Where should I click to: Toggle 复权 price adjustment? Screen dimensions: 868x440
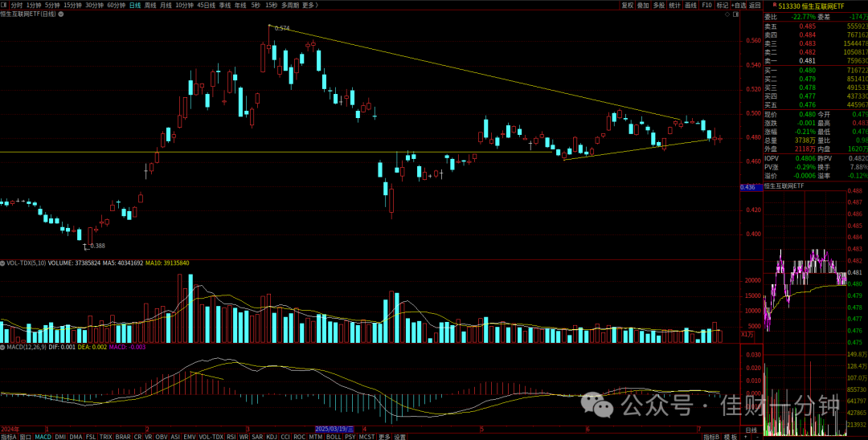pos(627,5)
